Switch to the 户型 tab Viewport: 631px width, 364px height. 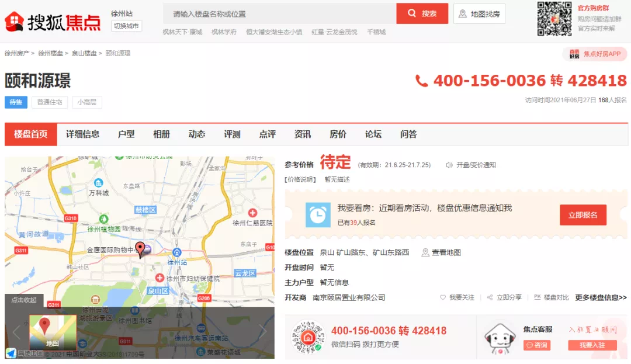coord(126,134)
